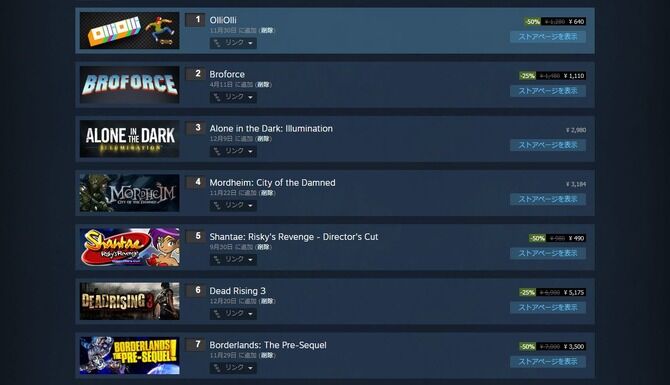The image size is (670, 385).
Task: Select the rank number 7 handle
Action: 195,344
